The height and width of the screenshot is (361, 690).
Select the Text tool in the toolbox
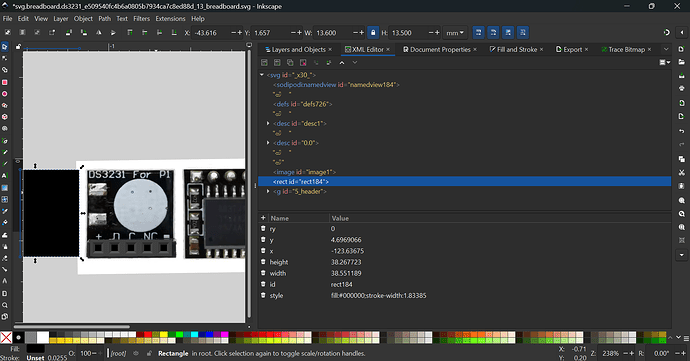(x=5, y=176)
